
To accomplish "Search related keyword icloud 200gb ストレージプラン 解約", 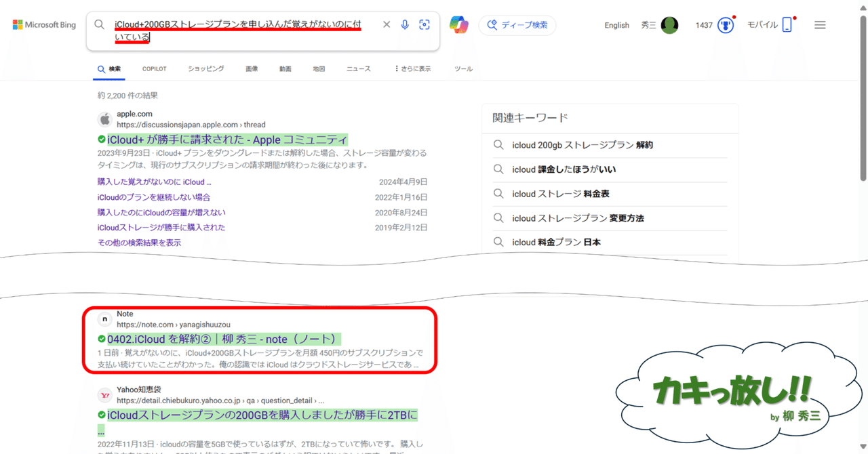I will point(583,145).
